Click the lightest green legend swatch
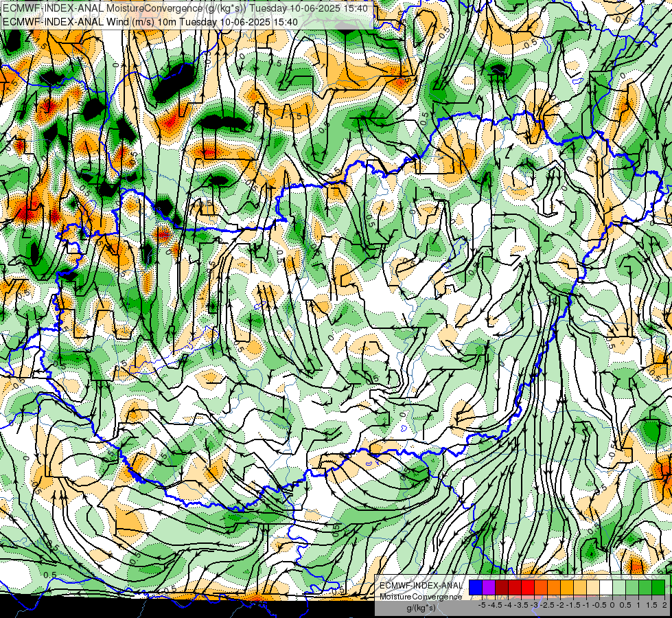The image size is (672, 618). (x=619, y=588)
